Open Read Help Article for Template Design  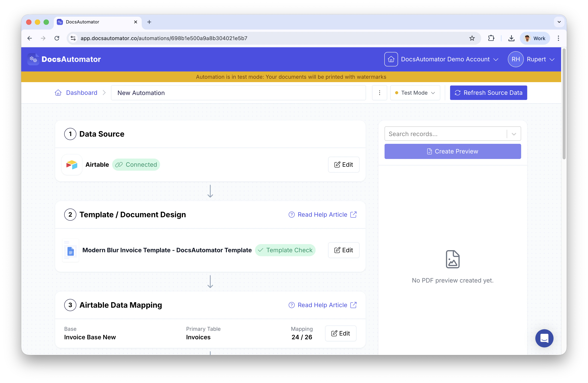[322, 215]
